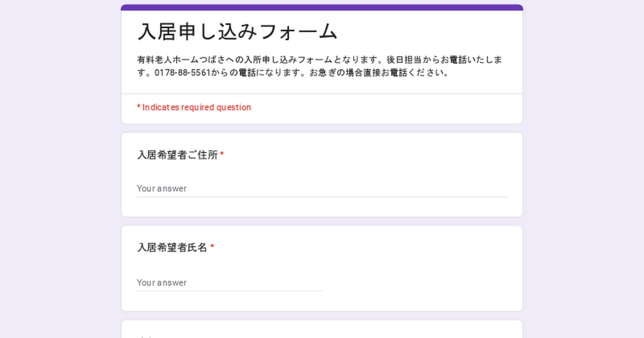Click the red asterisk beside 入居希望者氏名

[x=212, y=247]
